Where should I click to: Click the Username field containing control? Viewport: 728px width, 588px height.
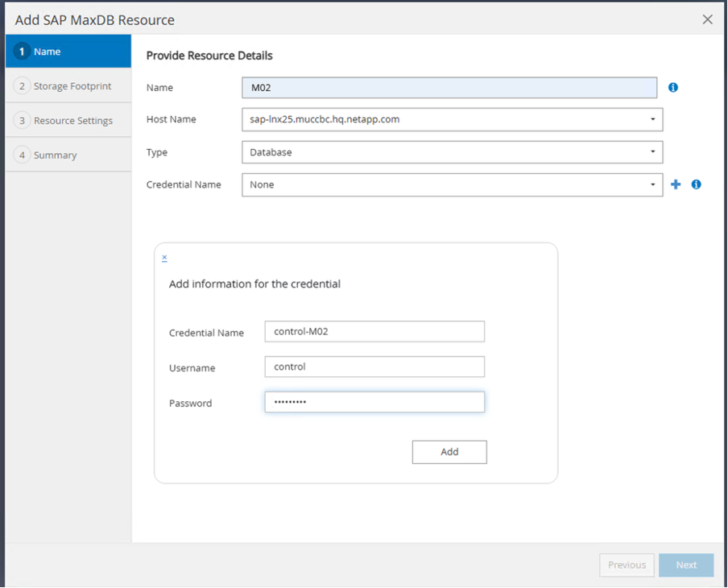374,366
